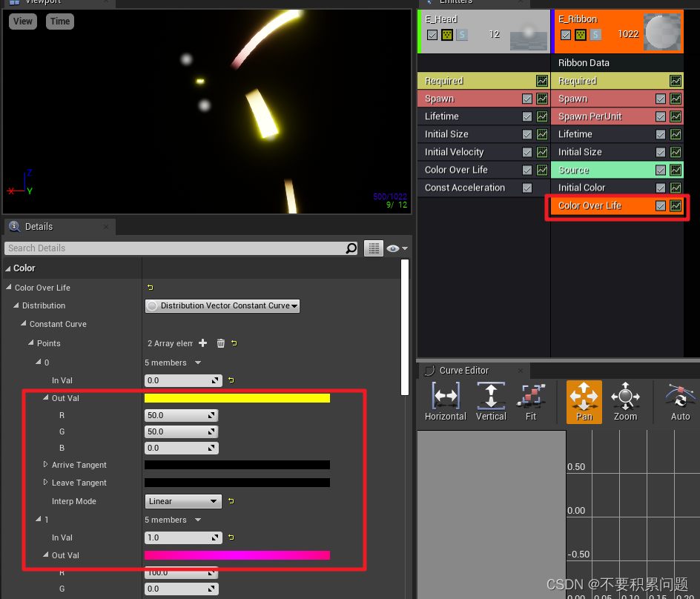Click the E_Ribbon material sphere thumbnail

[x=663, y=31]
